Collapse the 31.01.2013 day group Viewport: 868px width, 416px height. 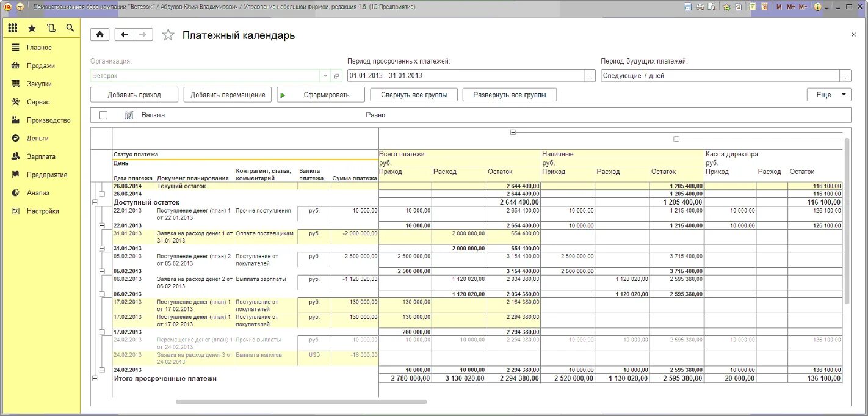101,248
